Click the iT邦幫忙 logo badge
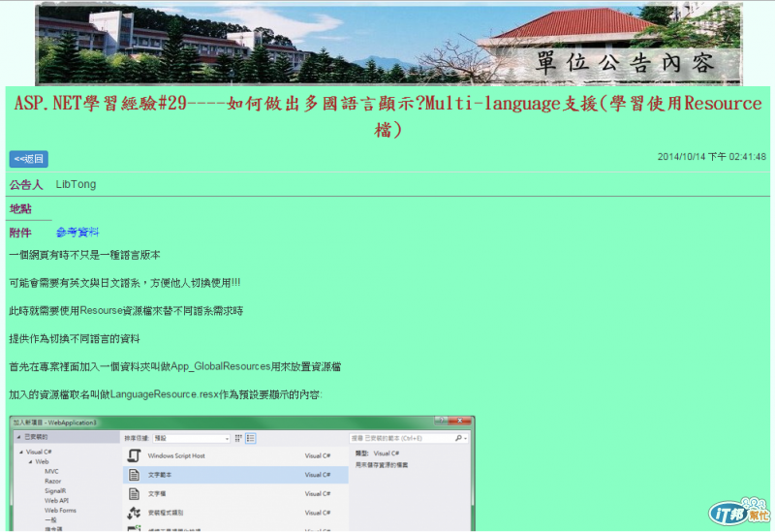Screen dimensions: 775x532 [739, 513]
